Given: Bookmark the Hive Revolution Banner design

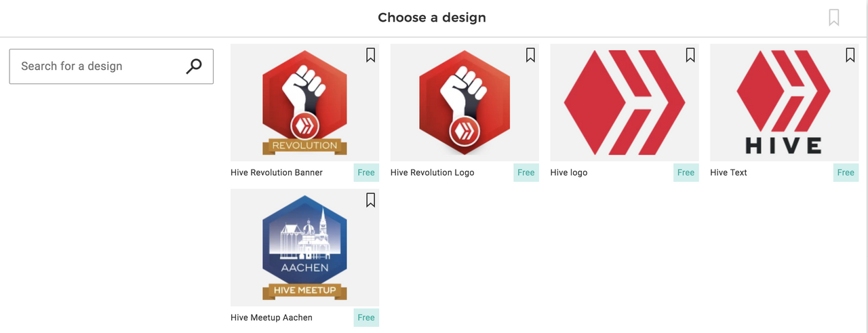Looking at the screenshot, I should click(370, 55).
